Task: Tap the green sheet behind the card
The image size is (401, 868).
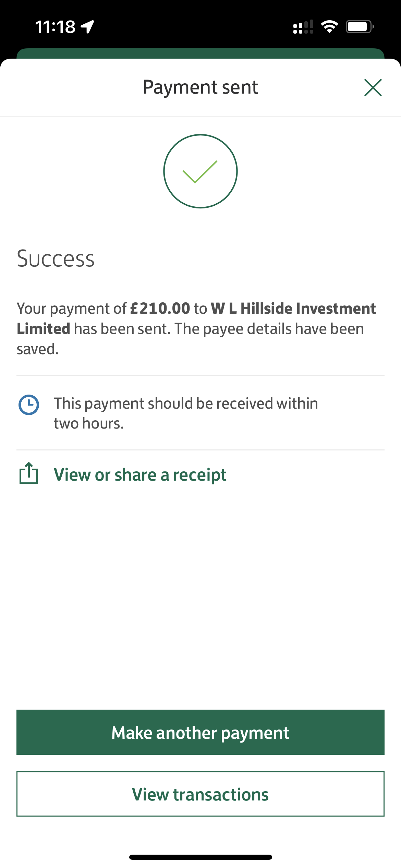Action: (200, 53)
